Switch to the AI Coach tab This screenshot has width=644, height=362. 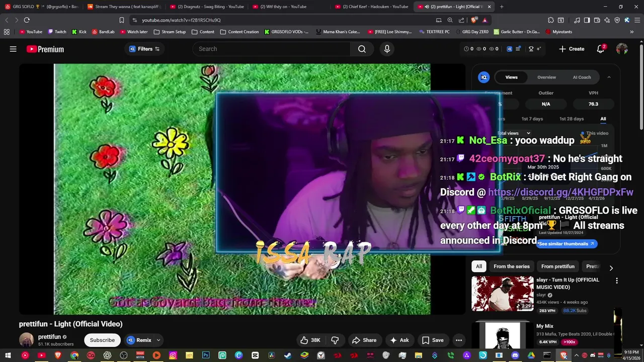point(582,77)
